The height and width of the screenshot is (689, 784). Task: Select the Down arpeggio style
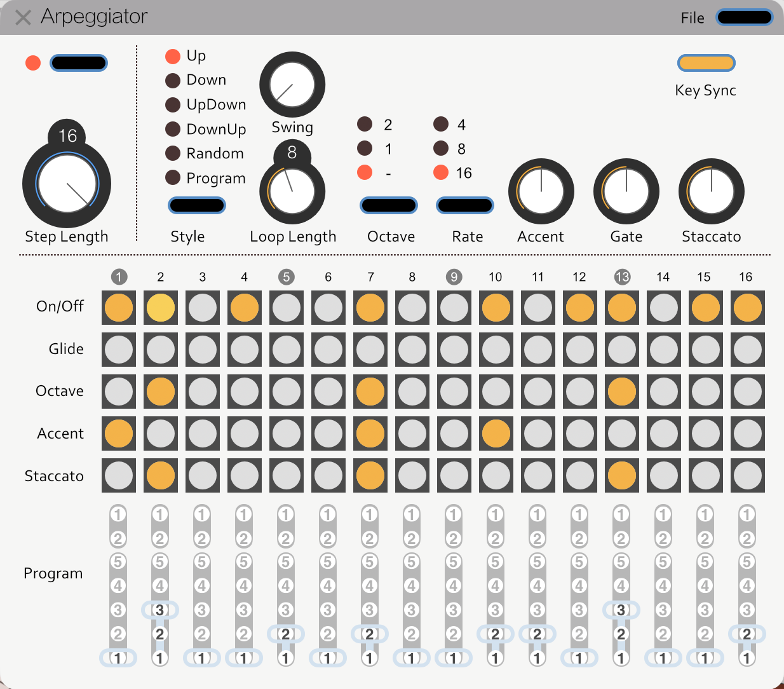coord(196,80)
